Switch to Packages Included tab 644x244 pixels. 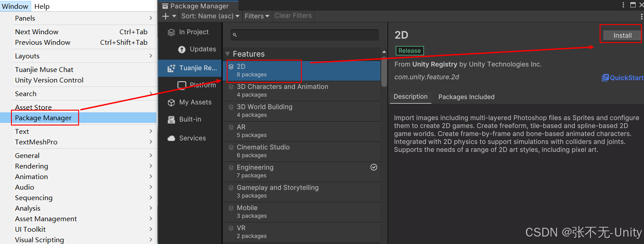click(467, 97)
